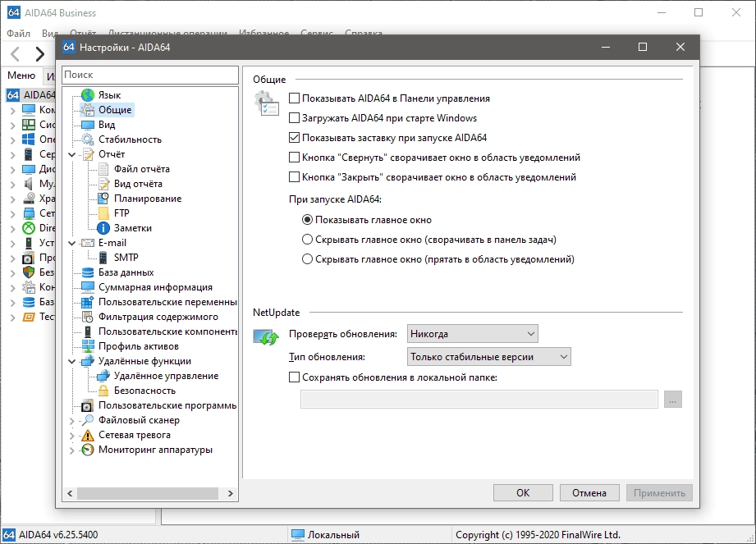
Task: Collapse the Удалённые функции node
Action: 72,361
